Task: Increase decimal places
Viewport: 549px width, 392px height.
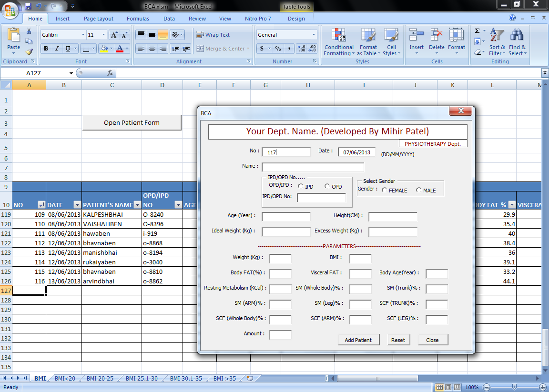Action: (x=301, y=49)
